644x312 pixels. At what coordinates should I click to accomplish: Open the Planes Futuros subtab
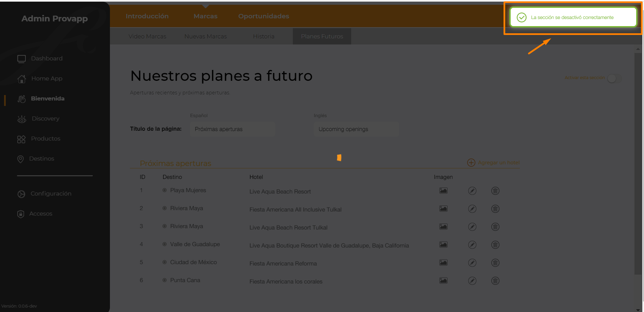pyautogui.click(x=322, y=36)
